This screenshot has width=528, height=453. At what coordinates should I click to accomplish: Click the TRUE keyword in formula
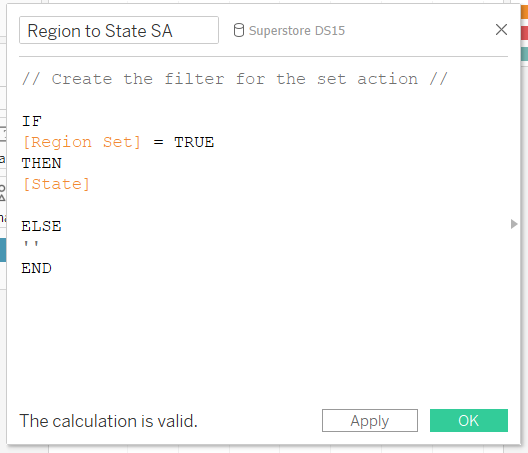(194, 142)
